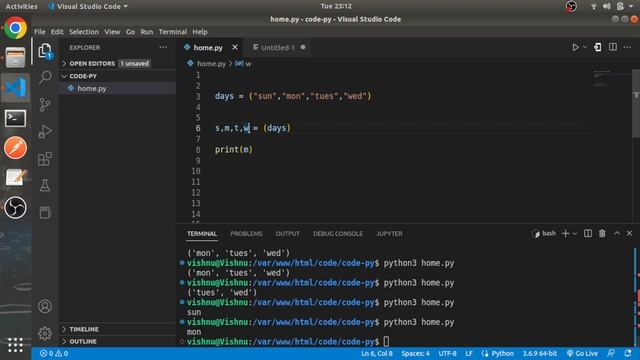Maximize the panel with chevron up
The height and width of the screenshot is (360, 640).
617,233
